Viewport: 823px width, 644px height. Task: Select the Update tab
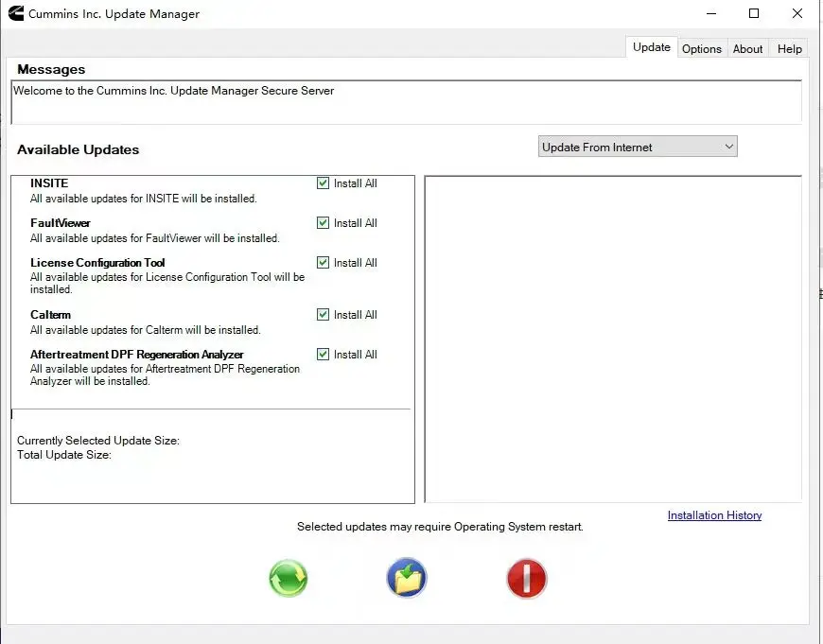pyautogui.click(x=652, y=47)
